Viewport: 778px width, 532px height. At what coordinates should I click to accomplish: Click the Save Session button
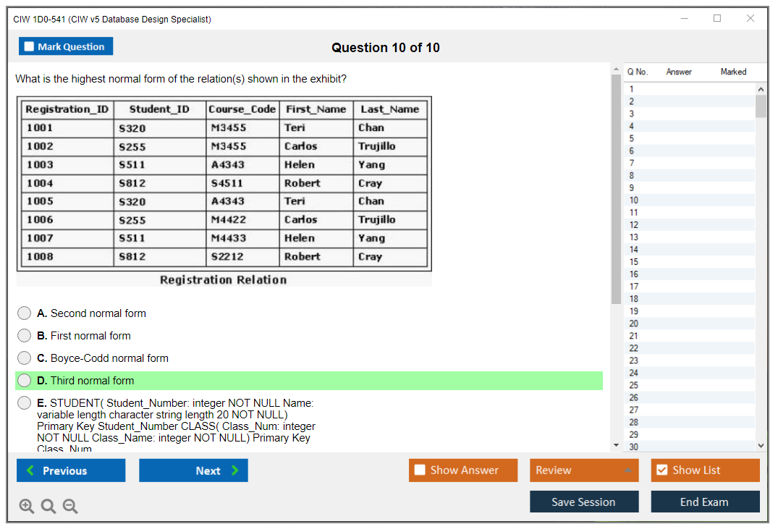pos(584,502)
